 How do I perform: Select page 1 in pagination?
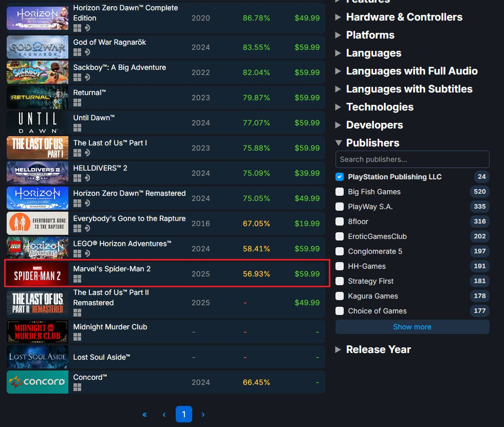[184, 414]
